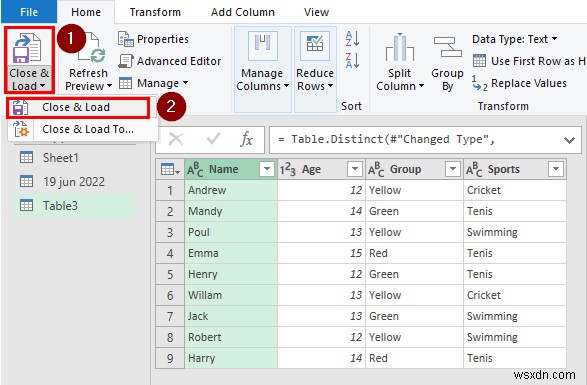Screen dimensions: 587x385
Task: Open the Data Type: Text dropdown
Action: (x=514, y=39)
